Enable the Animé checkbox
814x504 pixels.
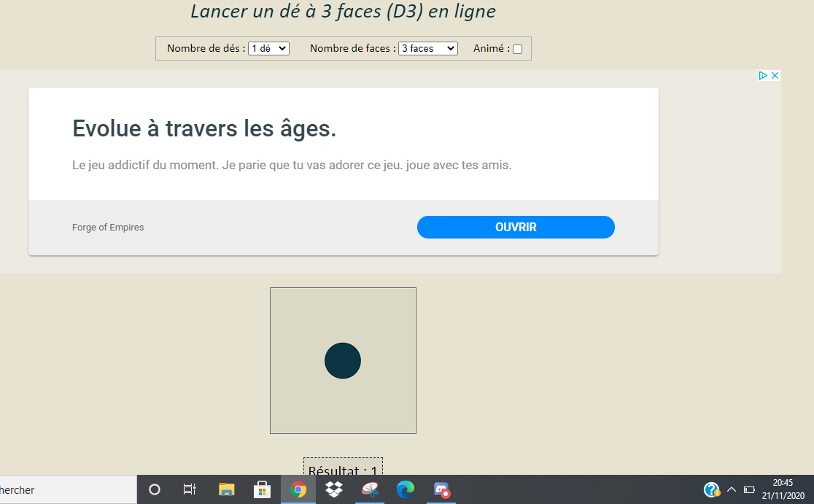(518, 49)
